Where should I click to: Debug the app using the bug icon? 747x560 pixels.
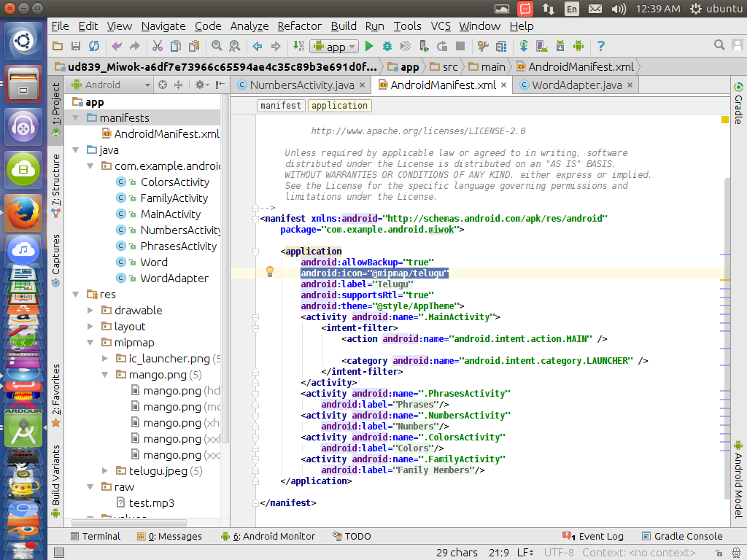(x=387, y=46)
